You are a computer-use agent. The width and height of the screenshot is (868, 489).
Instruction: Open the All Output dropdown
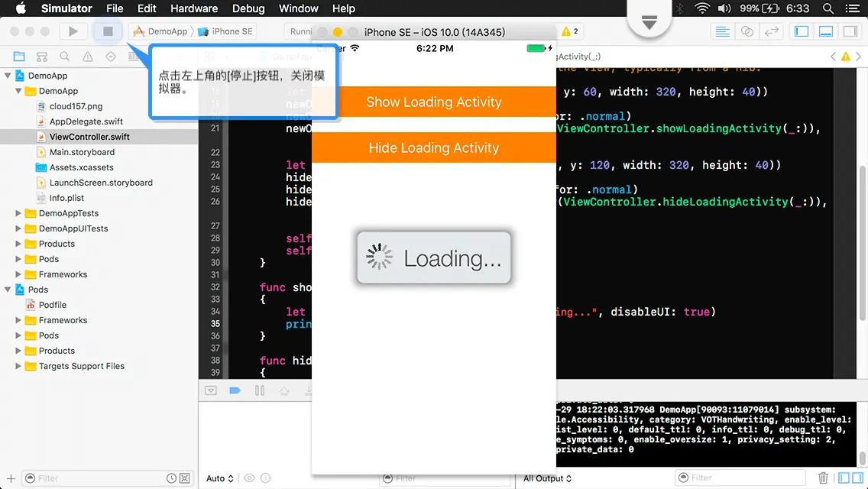[548, 478]
